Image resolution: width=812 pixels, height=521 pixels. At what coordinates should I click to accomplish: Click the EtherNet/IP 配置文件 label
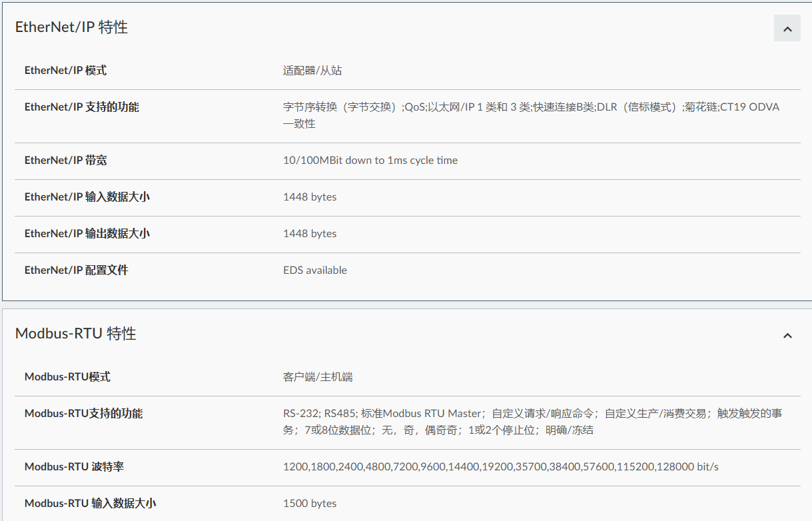76,270
